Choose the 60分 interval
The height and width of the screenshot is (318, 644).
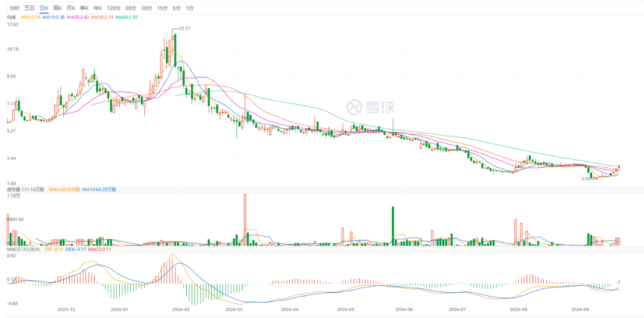click(131, 8)
